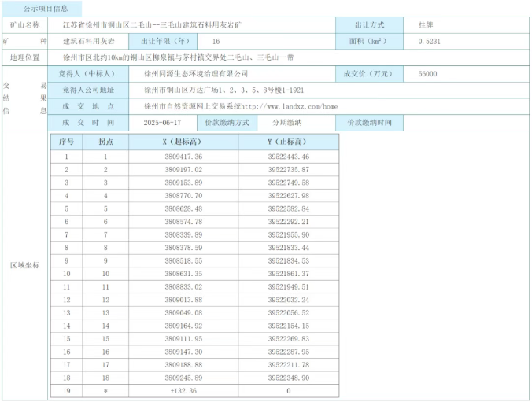The width and height of the screenshot is (532, 402).
Task: Click the 成交价 value 56000
Action: (429, 74)
